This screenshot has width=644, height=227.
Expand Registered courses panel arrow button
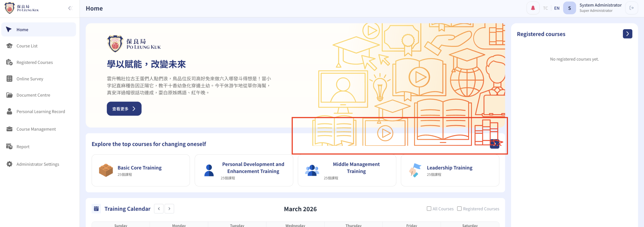pyautogui.click(x=627, y=34)
